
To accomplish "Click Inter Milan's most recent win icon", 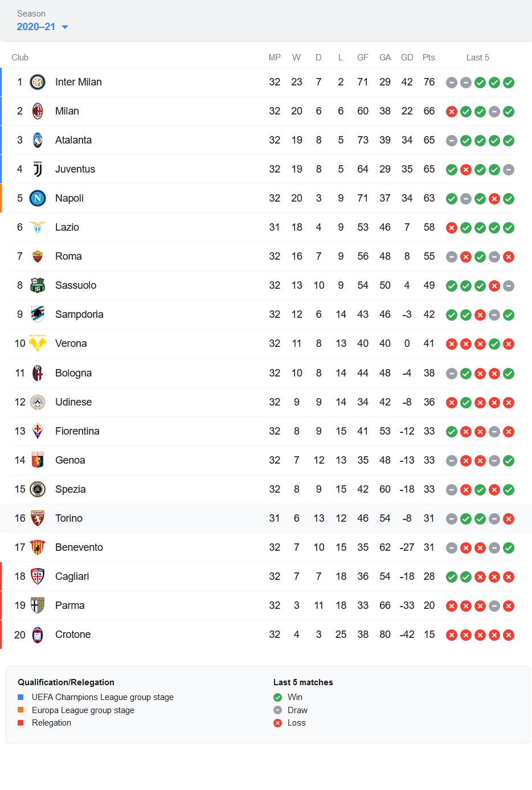I will [509, 83].
